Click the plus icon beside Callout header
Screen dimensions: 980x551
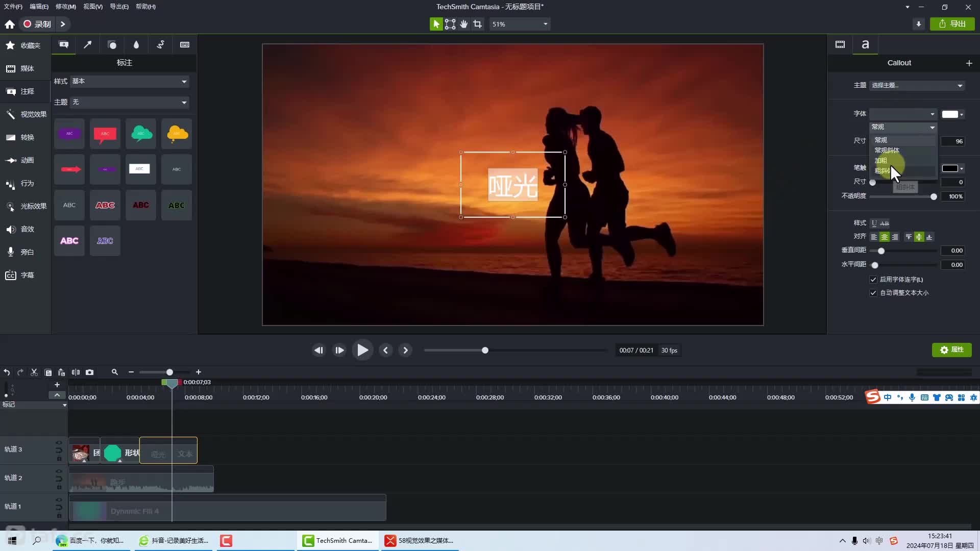coord(969,63)
